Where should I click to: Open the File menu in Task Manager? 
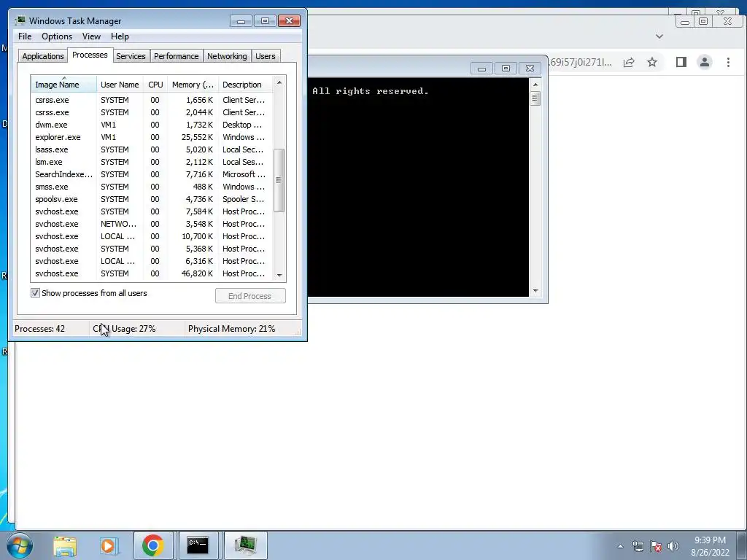coord(25,36)
